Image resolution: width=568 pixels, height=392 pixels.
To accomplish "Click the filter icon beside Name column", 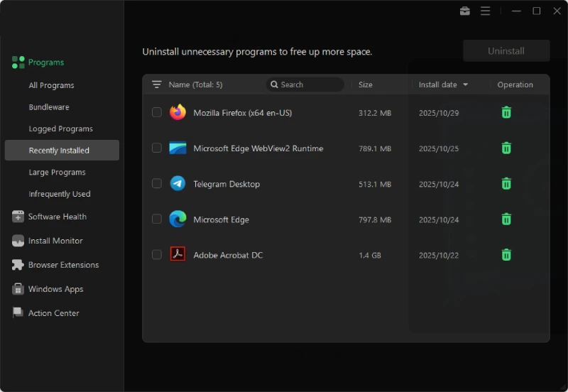I will click(x=157, y=85).
